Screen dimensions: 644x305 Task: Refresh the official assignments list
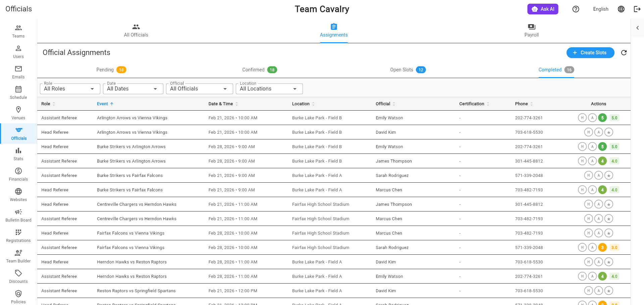click(624, 53)
